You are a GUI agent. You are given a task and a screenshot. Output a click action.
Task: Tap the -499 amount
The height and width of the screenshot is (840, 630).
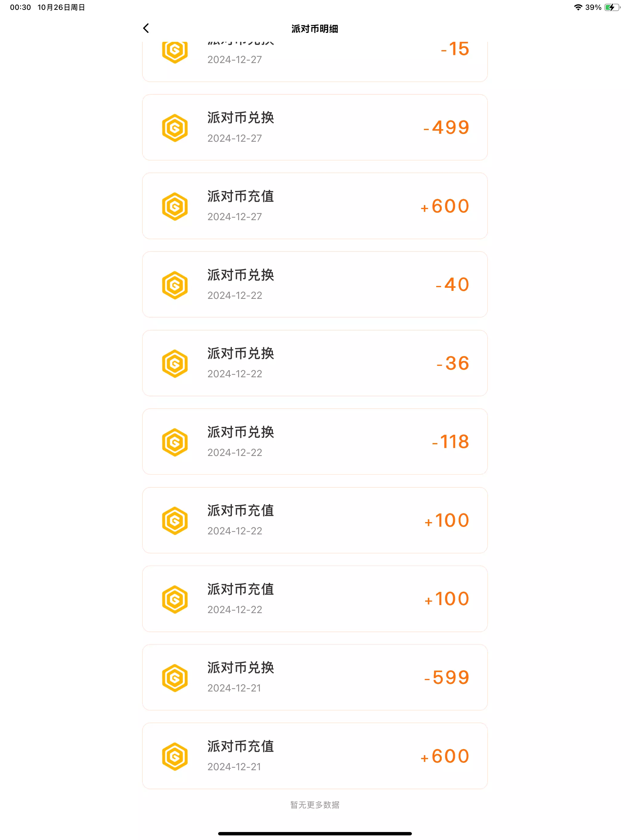pos(446,128)
